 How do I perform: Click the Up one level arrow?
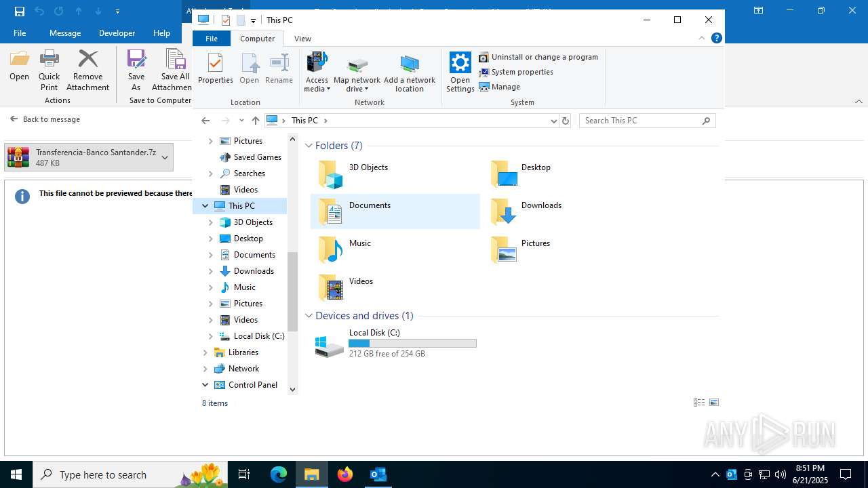point(255,121)
